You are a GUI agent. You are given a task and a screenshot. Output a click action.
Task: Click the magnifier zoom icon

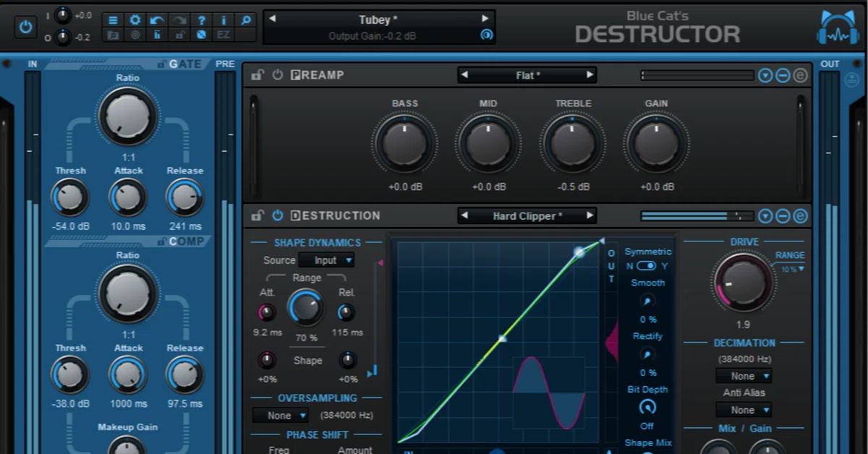click(246, 20)
